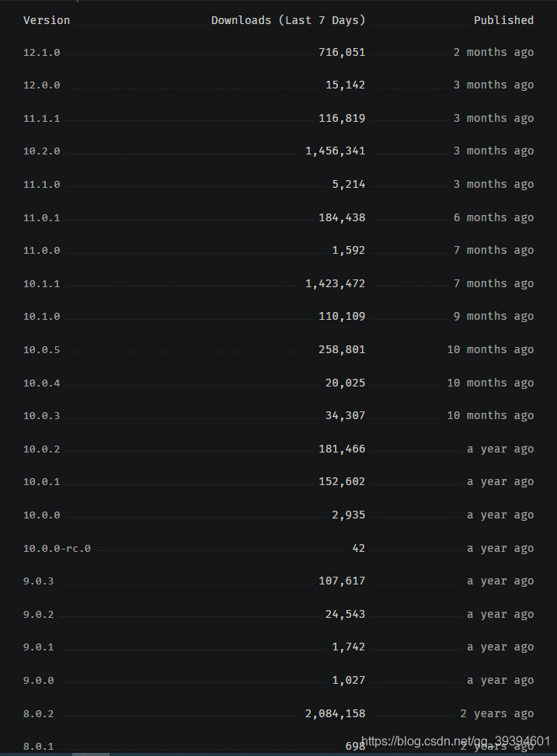Open version 10.2.0 link

click(x=41, y=151)
